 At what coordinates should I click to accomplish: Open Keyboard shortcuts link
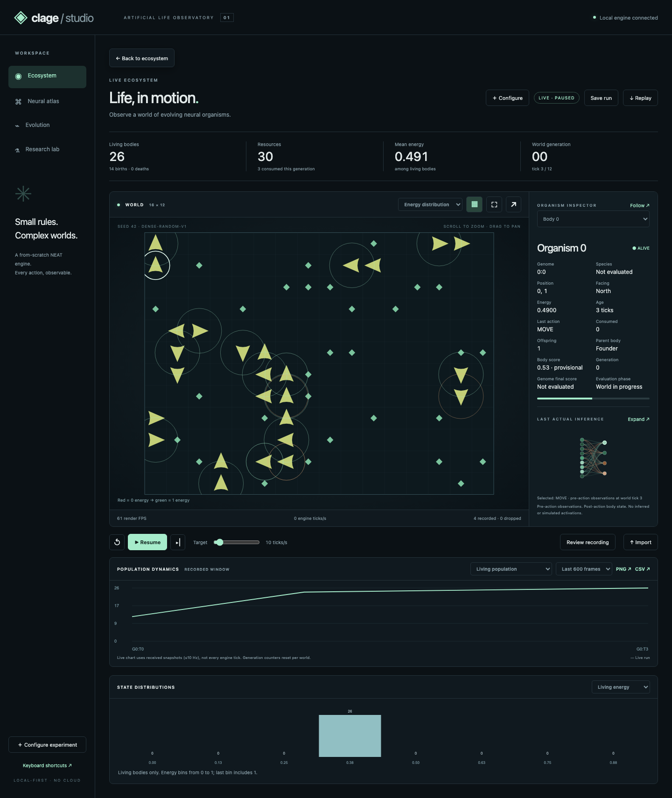point(47,765)
